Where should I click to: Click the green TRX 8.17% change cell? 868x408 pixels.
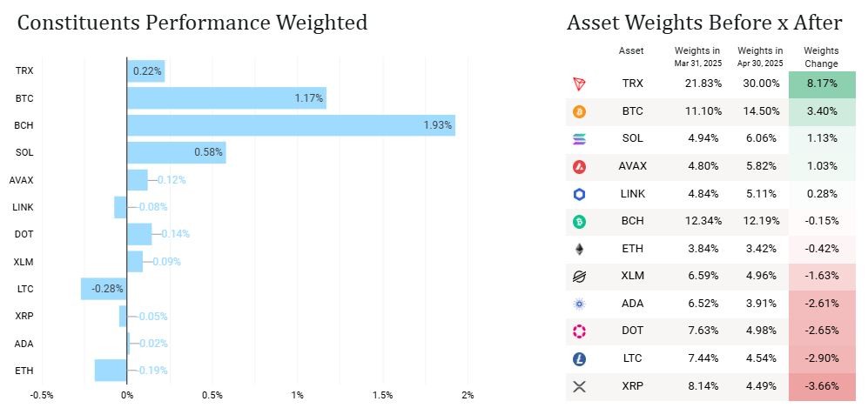(x=821, y=84)
